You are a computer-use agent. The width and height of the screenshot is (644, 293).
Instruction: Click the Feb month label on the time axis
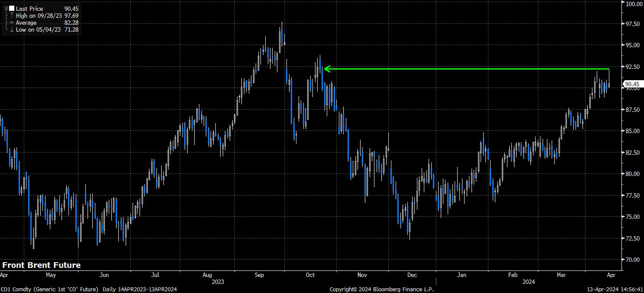(x=513, y=275)
